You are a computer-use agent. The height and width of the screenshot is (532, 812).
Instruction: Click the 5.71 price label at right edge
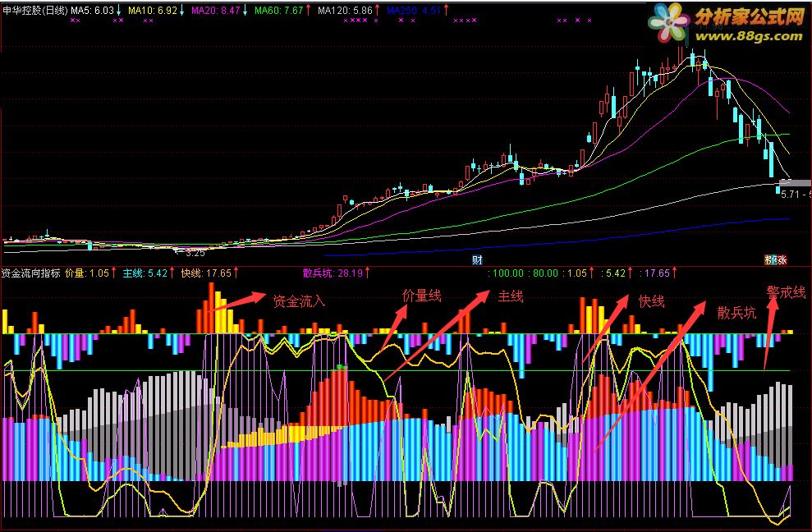(x=791, y=195)
